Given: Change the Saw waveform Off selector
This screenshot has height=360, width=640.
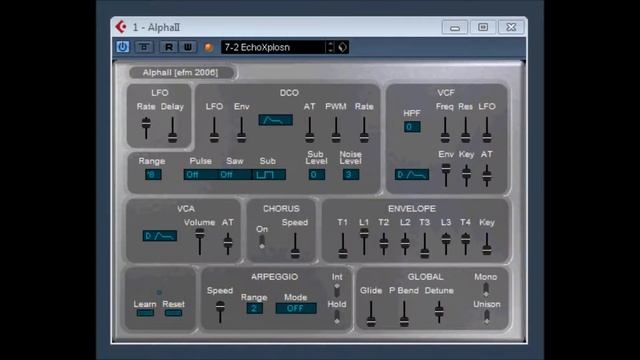Looking at the screenshot, I should click(235, 175).
